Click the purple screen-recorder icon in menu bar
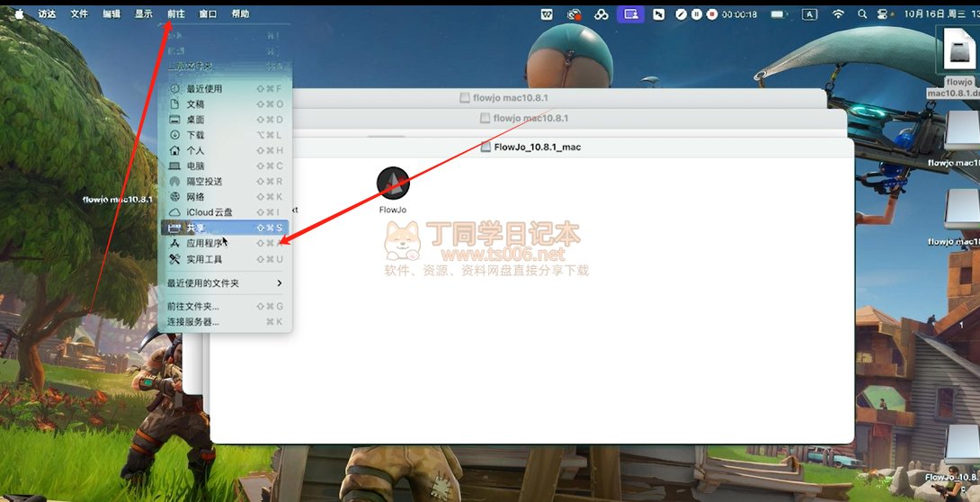 click(630, 13)
